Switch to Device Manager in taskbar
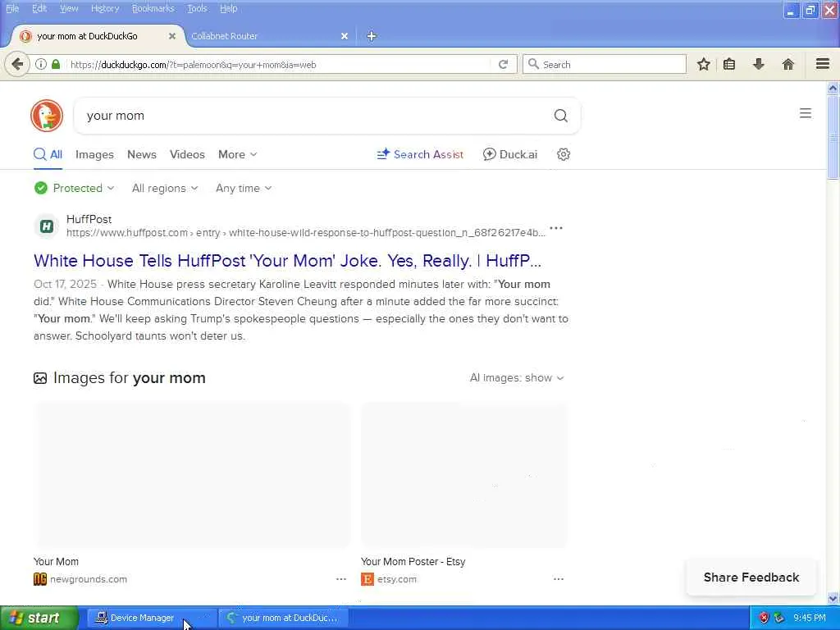 pyautogui.click(x=152, y=619)
